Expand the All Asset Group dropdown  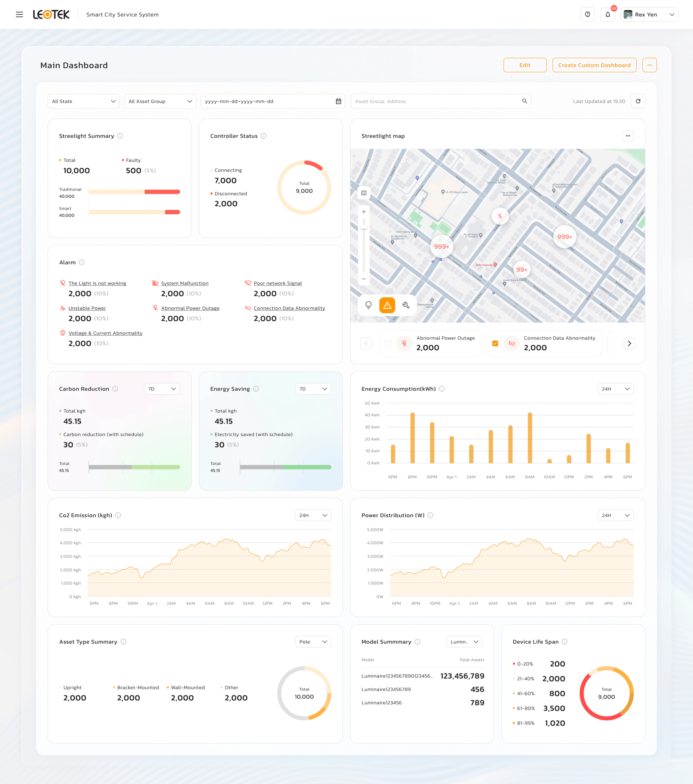click(160, 101)
